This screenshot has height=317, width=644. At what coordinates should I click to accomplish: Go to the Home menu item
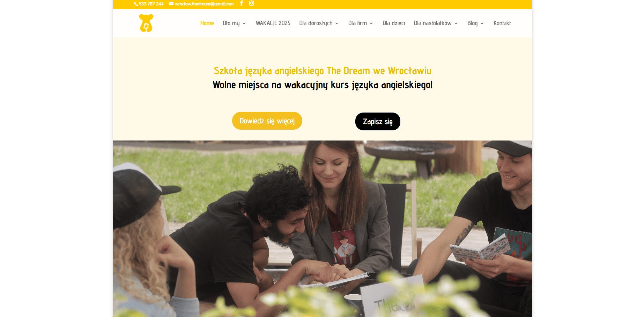tap(207, 23)
